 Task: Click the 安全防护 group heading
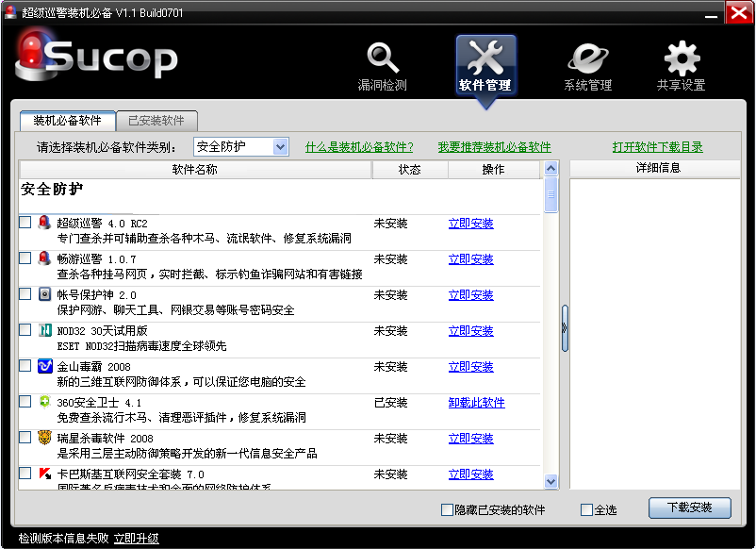[x=52, y=189]
